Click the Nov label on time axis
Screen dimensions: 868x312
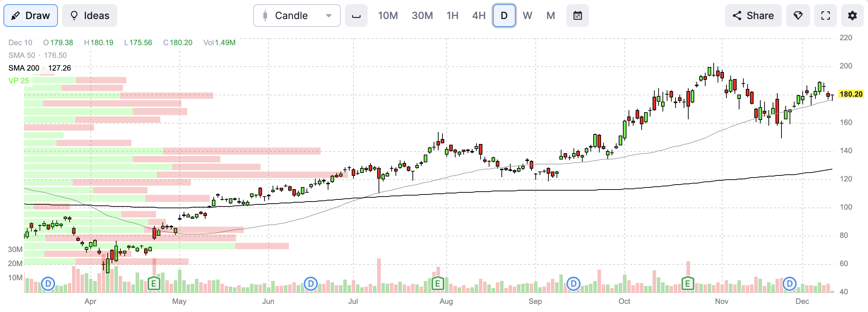click(x=721, y=301)
